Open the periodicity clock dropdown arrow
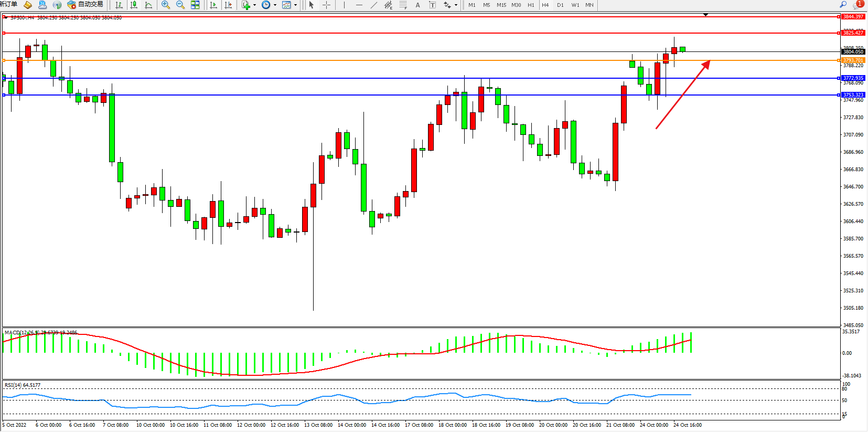Image resolution: width=868 pixels, height=432 pixels. [x=275, y=5]
